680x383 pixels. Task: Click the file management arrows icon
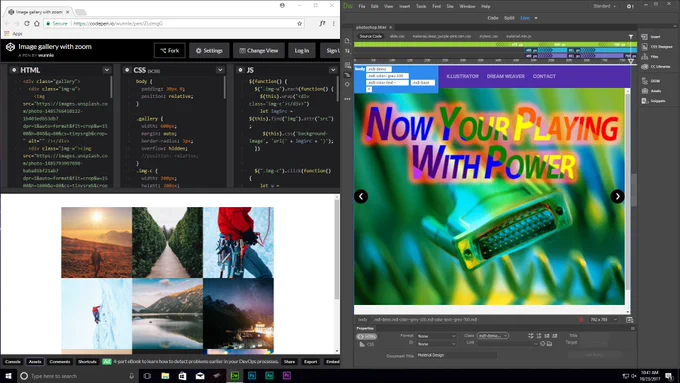click(x=347, y=51)
